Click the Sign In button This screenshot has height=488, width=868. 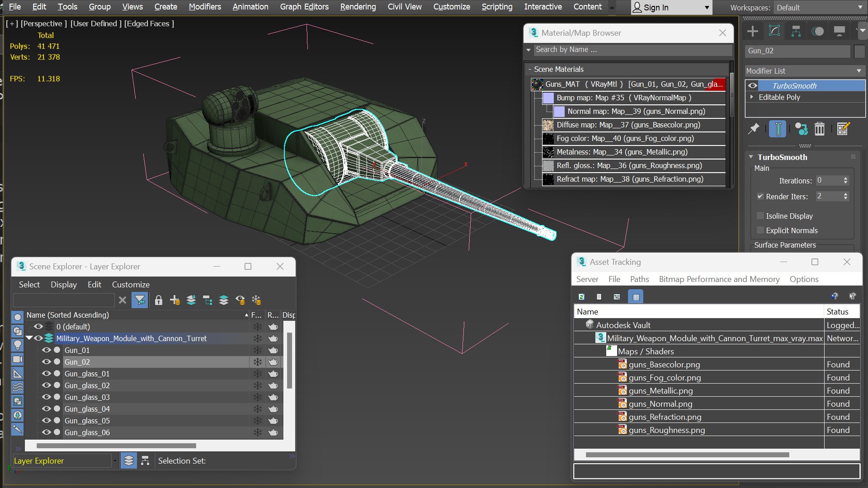(x=671, y=8)
